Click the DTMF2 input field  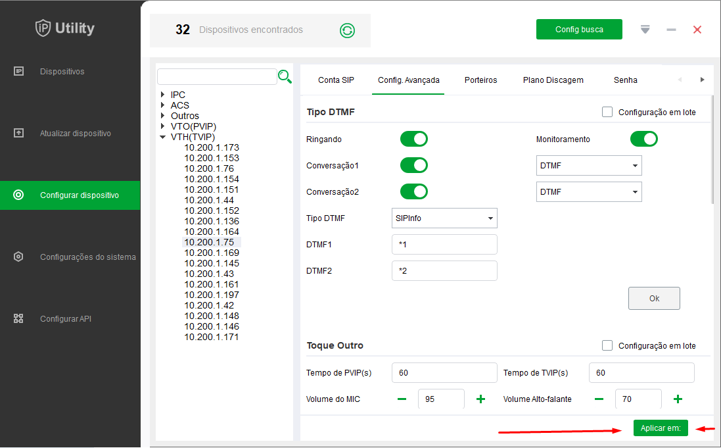[x=444, y=271]
